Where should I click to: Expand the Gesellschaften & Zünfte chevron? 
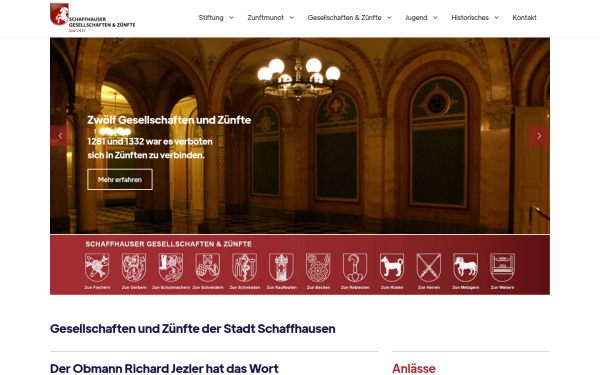coord(389,18)
